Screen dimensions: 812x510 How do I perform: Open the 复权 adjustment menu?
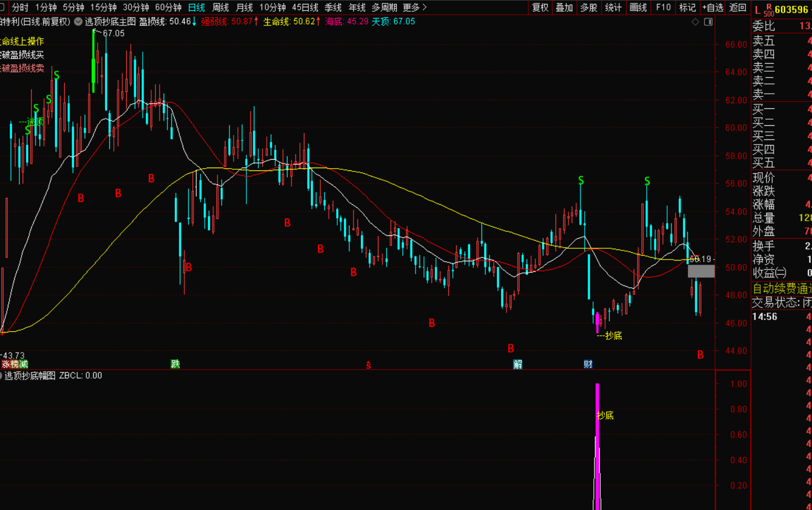click(540, 7)
